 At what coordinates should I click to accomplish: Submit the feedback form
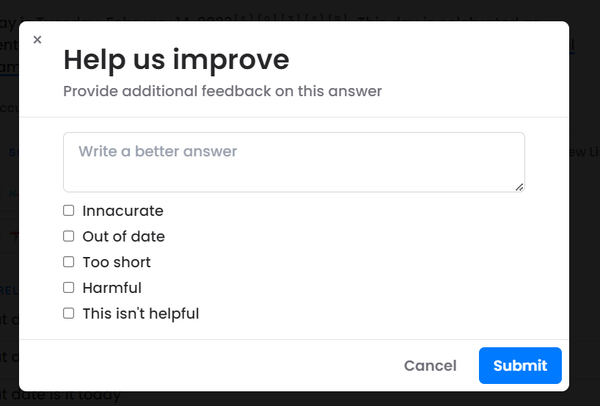coord(519,366)
